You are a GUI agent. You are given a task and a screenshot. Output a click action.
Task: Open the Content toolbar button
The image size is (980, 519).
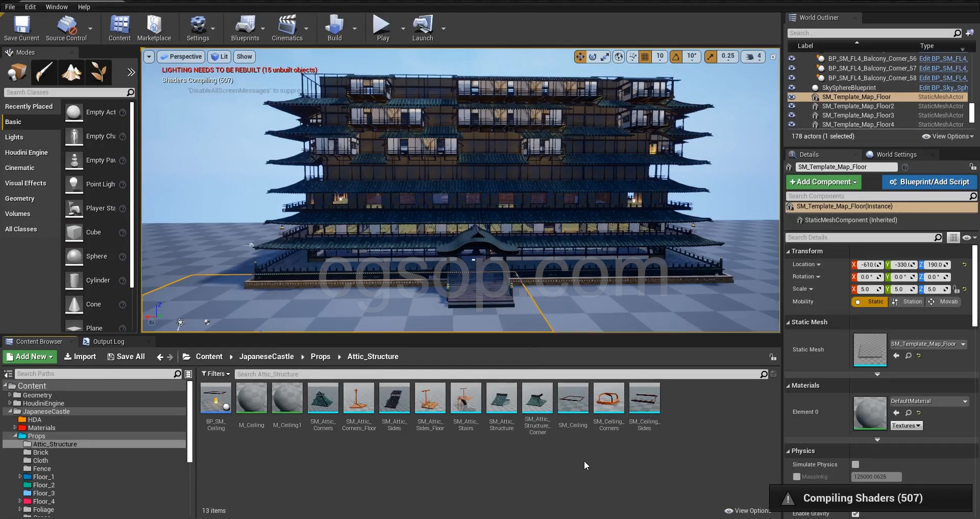pos(119,28)
